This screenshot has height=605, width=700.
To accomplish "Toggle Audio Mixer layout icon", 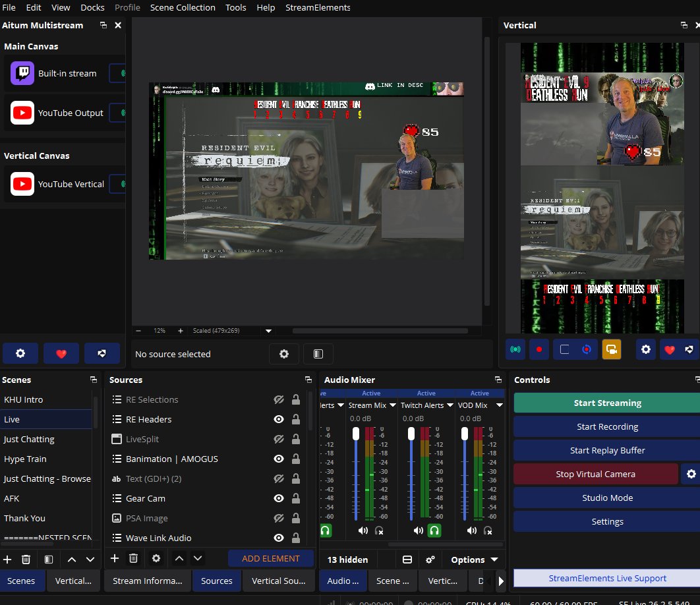I will click(x=407, y=560).
